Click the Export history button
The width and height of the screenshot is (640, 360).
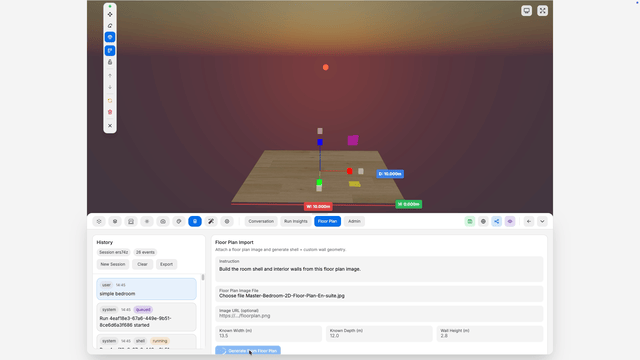(x=166, y=264)
